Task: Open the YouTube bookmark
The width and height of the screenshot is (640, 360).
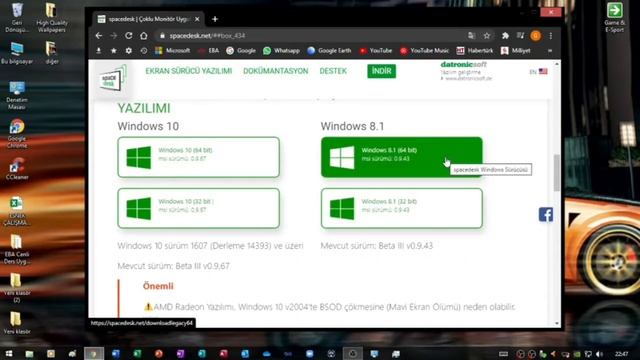Action: [376, 51]
